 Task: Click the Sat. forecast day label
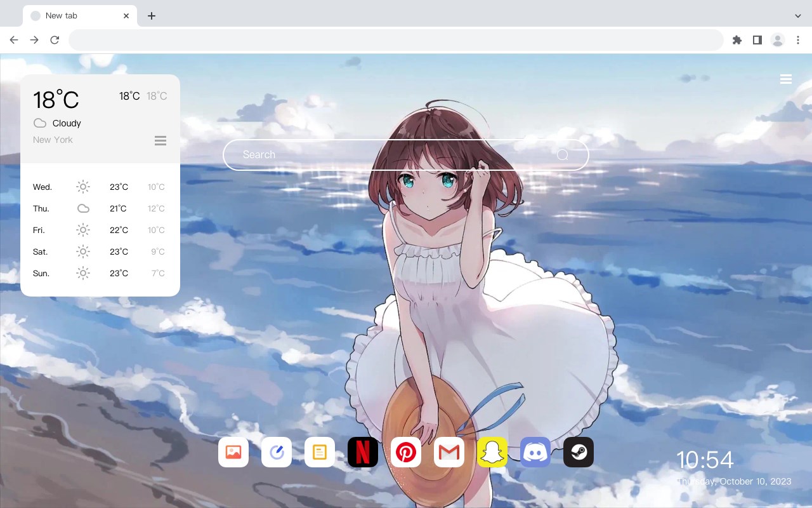click(41, 251)
